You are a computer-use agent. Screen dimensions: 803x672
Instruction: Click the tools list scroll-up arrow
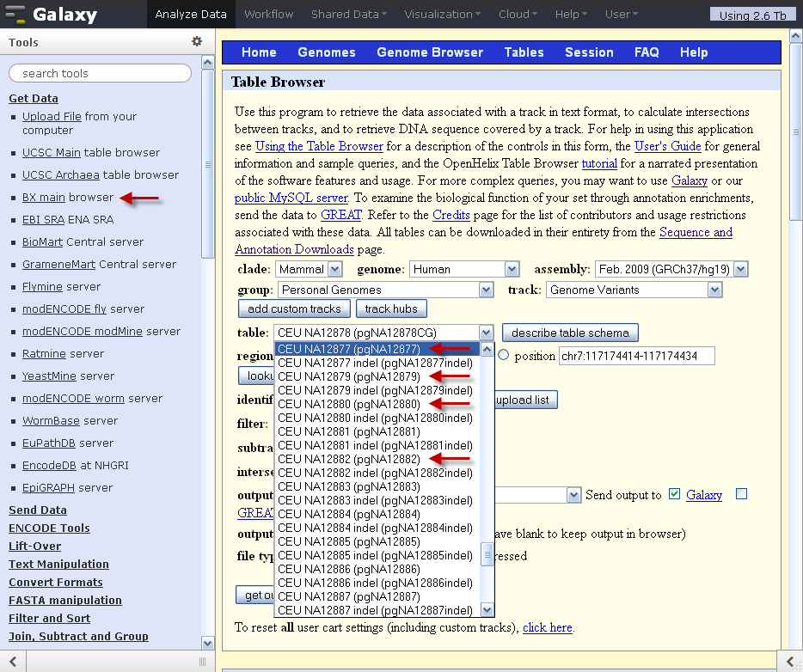(x=207, y=63)
